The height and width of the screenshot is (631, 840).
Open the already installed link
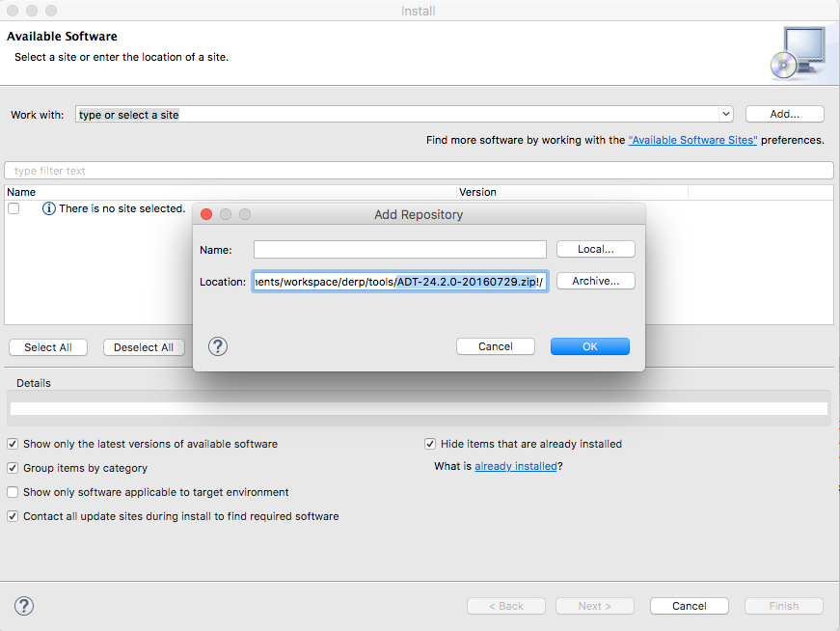tap(516, 466)
